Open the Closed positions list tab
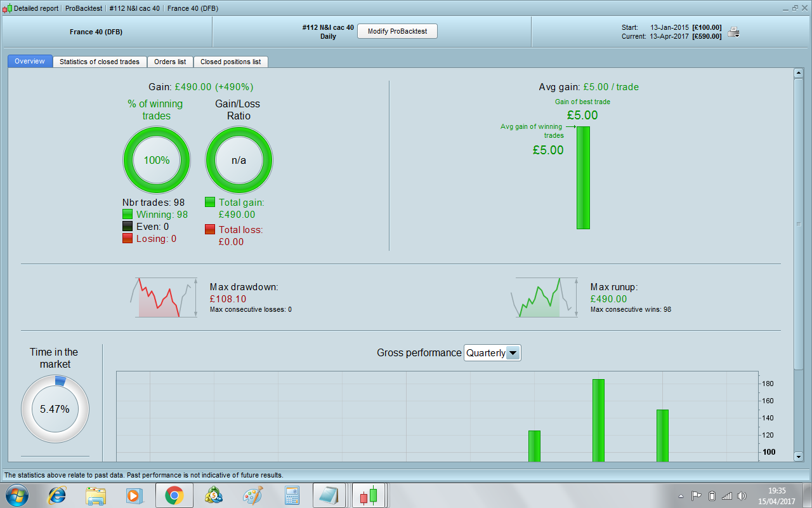 pos(231,62)
